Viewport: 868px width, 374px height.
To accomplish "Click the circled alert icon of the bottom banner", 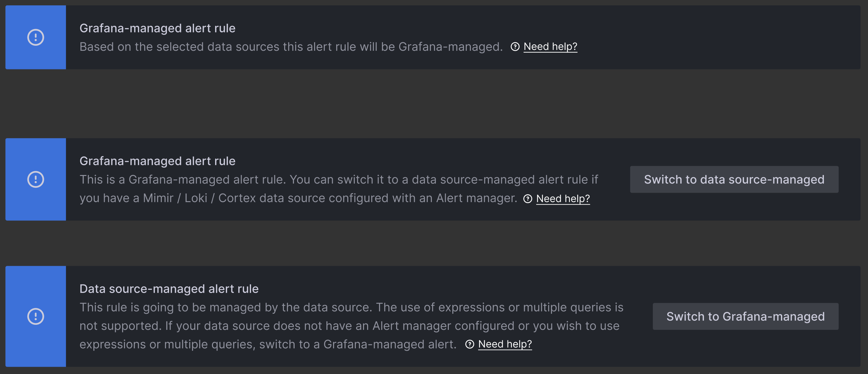I will tap(35, 316).
